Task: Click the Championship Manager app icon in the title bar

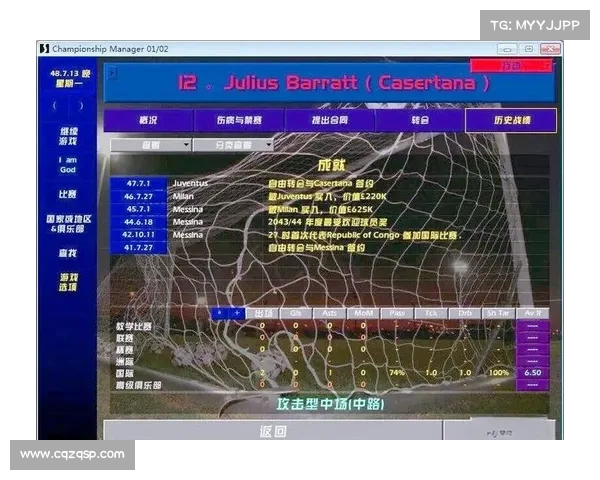Action: pos(44,49)
